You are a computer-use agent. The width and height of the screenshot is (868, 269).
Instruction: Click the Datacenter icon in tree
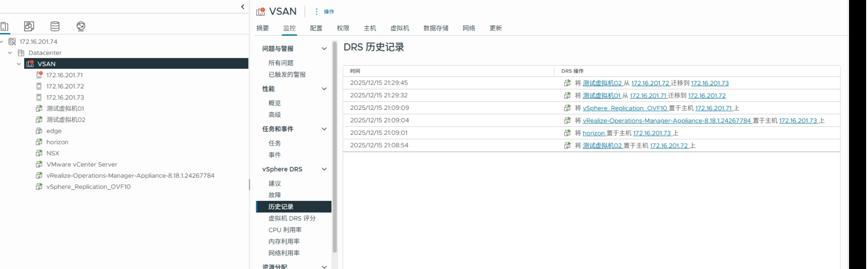click(21, 53)
